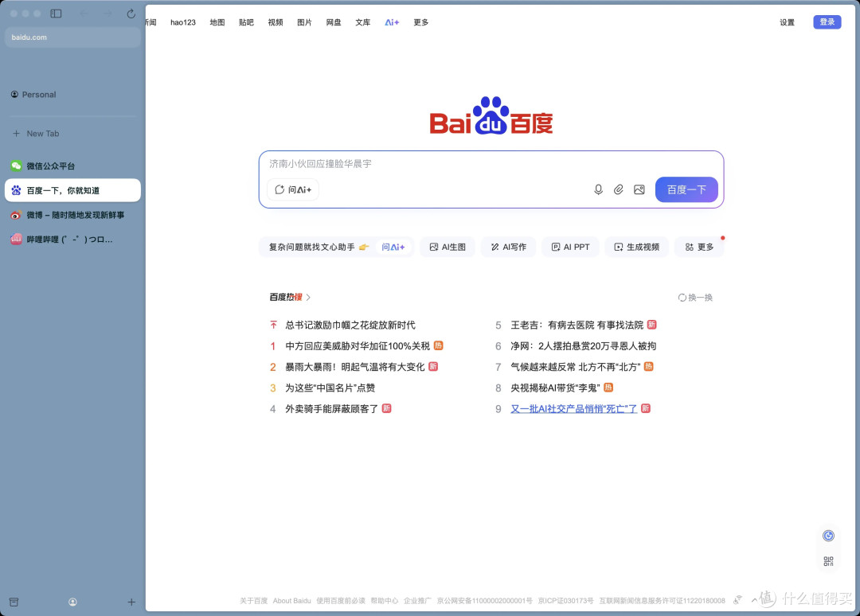This screenshot has width=860, height=616.
Task: Toggle the sidebar panel in the browser toolbar
Action: [56, 14]
